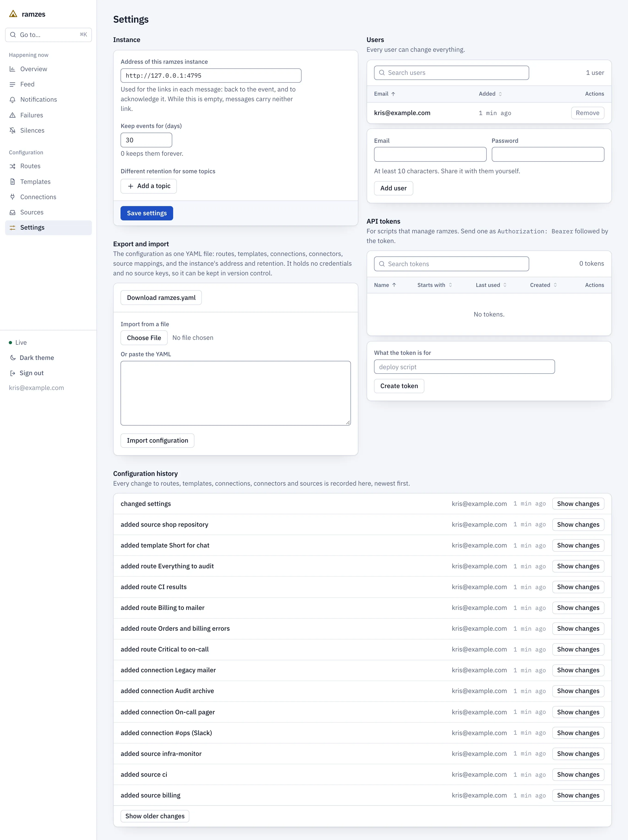
Task: Click the paste YAML text area
Action: [x=236, y=393]
